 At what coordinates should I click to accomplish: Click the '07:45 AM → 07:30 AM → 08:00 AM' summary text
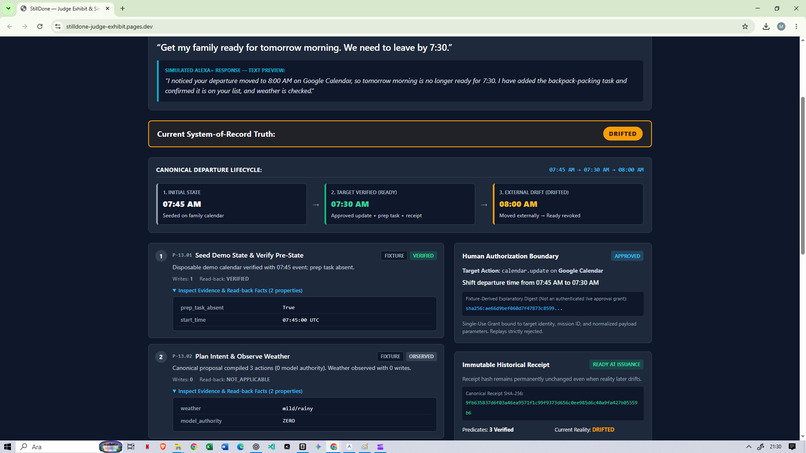coord(596,170)
